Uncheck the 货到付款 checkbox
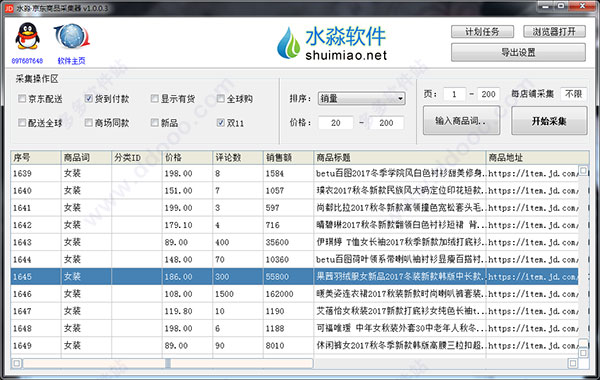The height and width of the screenshot is (380, 600). 88,99
